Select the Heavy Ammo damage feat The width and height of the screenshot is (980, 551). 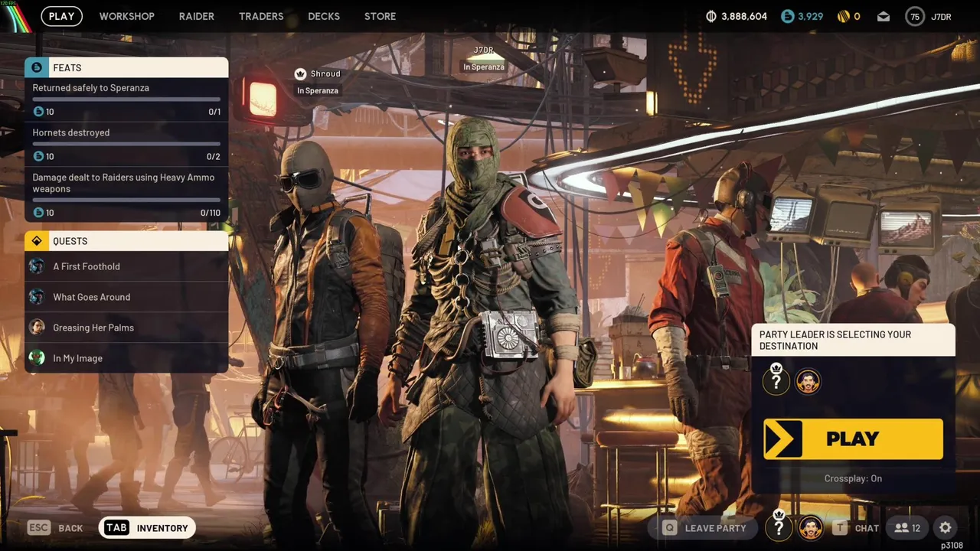pos(126,194)
